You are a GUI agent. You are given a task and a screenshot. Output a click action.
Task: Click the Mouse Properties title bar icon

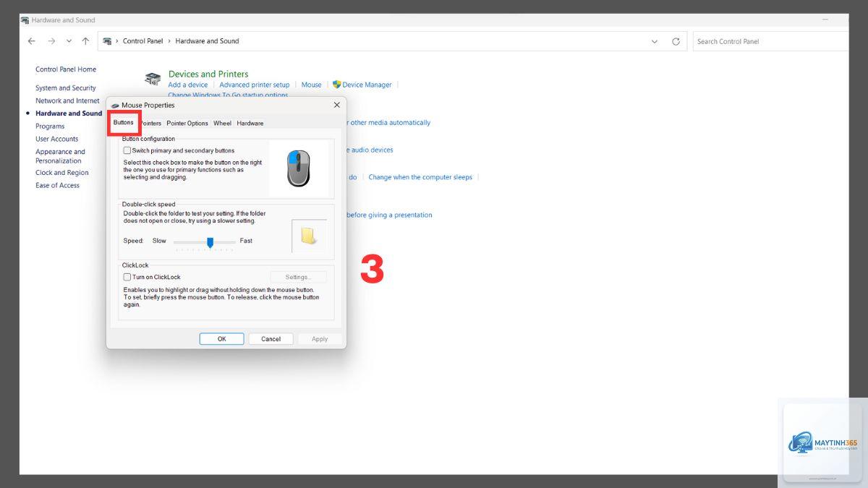(x=115, y=106)
